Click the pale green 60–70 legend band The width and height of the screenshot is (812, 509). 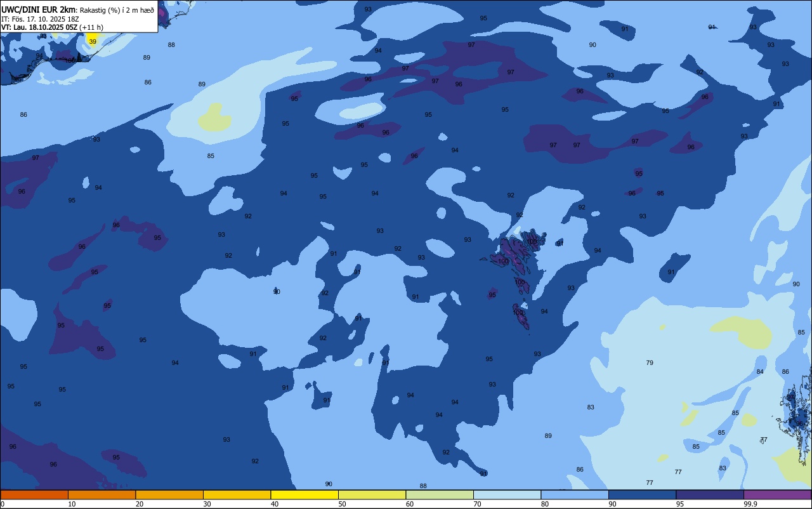tap(440, 494)
